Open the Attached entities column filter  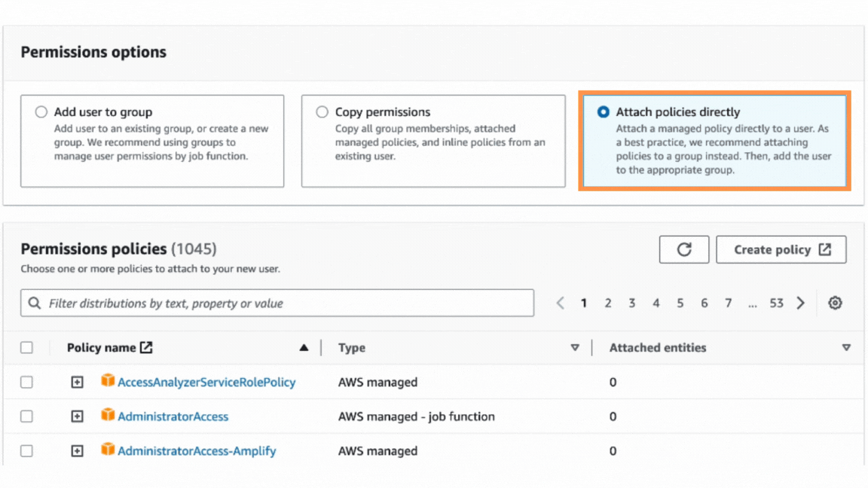click(x=846, y=347)
